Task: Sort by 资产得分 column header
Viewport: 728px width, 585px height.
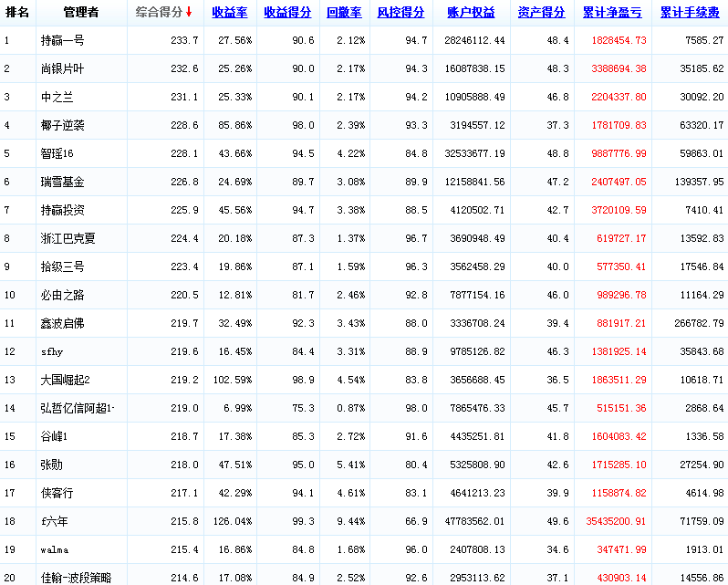Action: point(541,13)
